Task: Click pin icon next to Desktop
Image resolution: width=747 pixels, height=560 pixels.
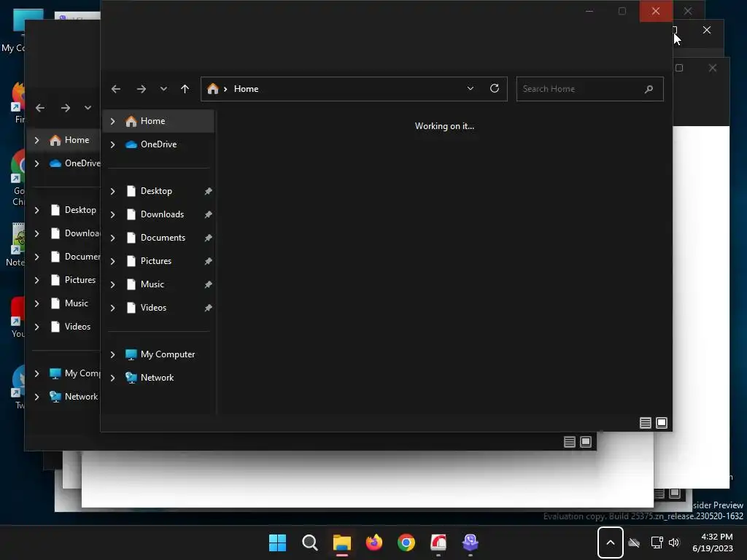Action: pyautogui.click(x=208, y=192)
